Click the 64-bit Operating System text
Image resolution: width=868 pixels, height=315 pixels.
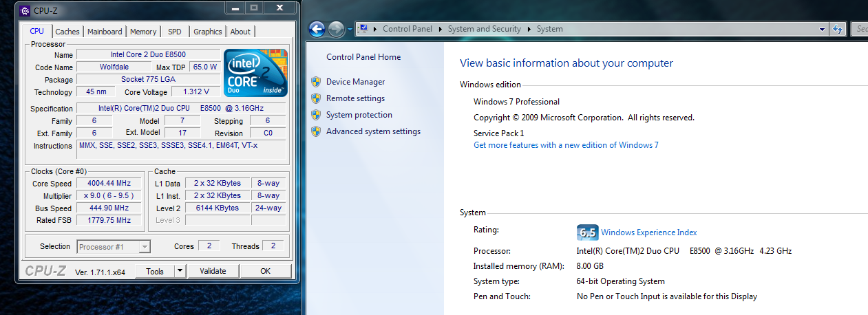[x=621, y=281]
